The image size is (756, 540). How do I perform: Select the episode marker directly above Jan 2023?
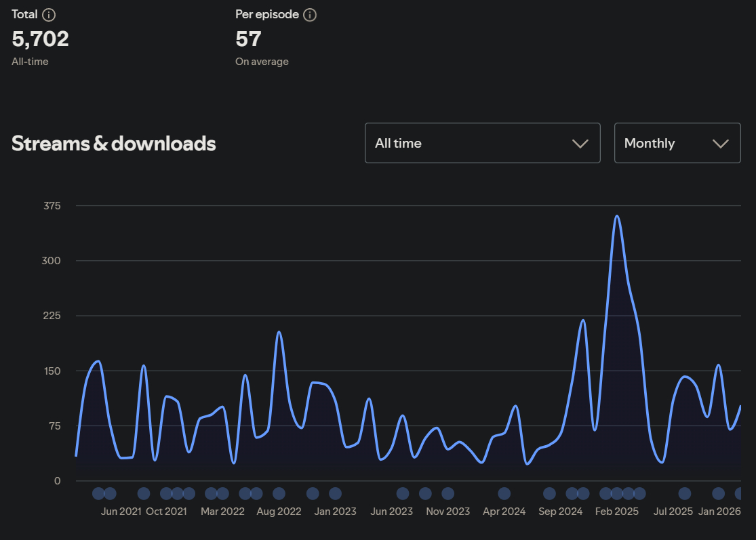coord(335,493)
